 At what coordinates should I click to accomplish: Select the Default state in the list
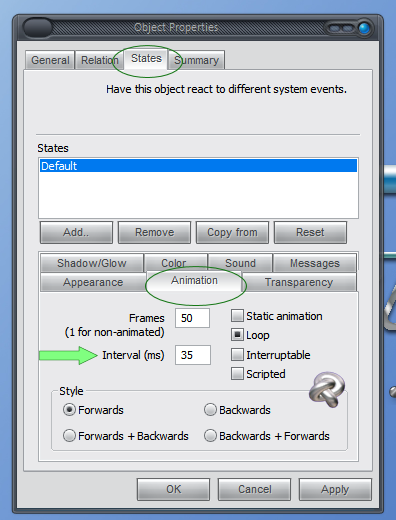tap(198, 166)
